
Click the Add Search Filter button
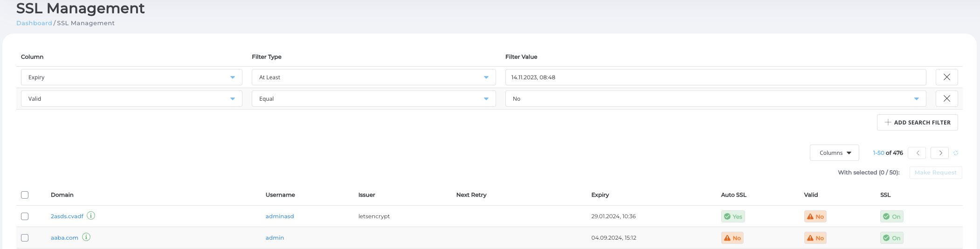pyautogui.click(x=917, y=123)
